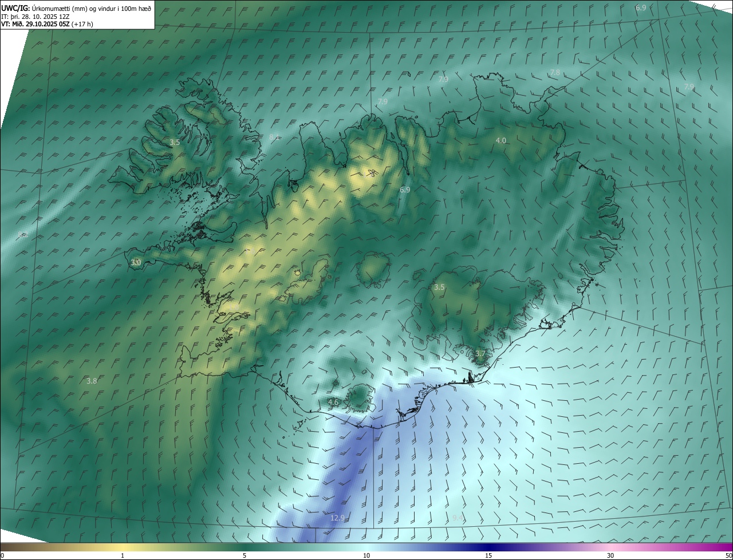Click the 6.9 value in north-central Iceland
Screen dimensions: 733x560
(405, 190)
